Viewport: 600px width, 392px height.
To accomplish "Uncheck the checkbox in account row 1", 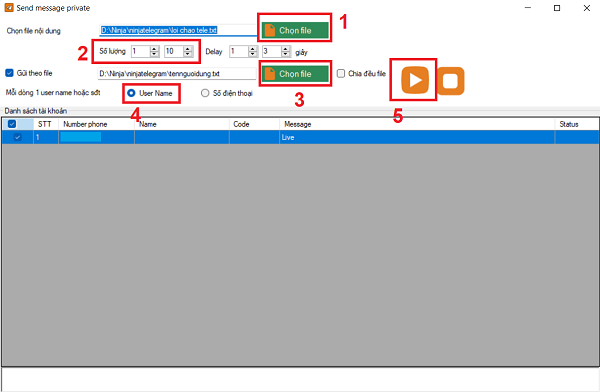I will tap(18, 137).
